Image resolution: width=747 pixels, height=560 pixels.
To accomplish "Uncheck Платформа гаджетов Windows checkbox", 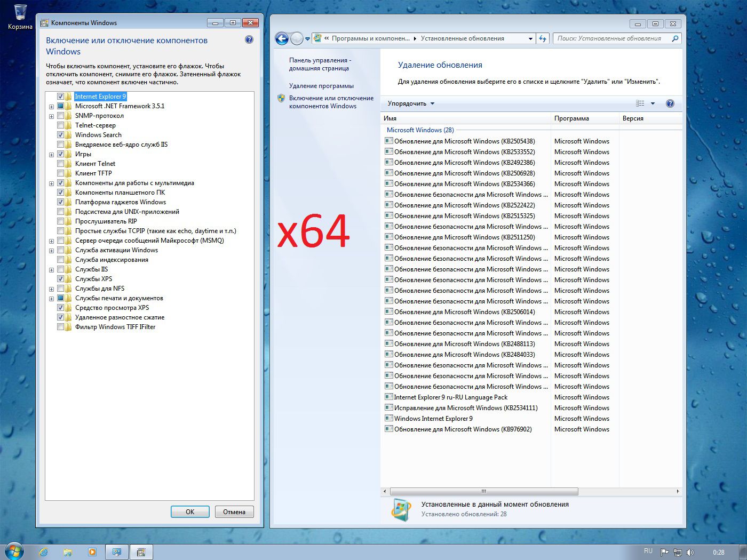I will 60,202.
